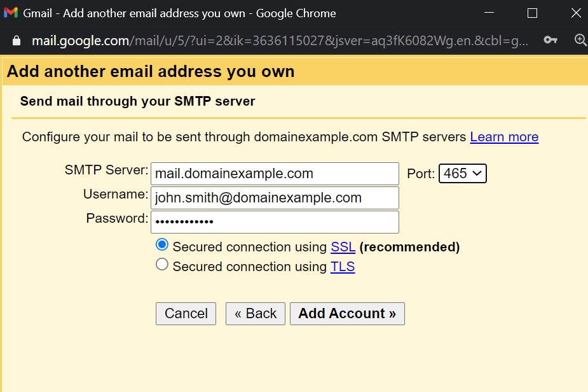Click the 'Password:' label
Image resolution: width=588 pixels, height=392 pixels.
coord(118,218)
